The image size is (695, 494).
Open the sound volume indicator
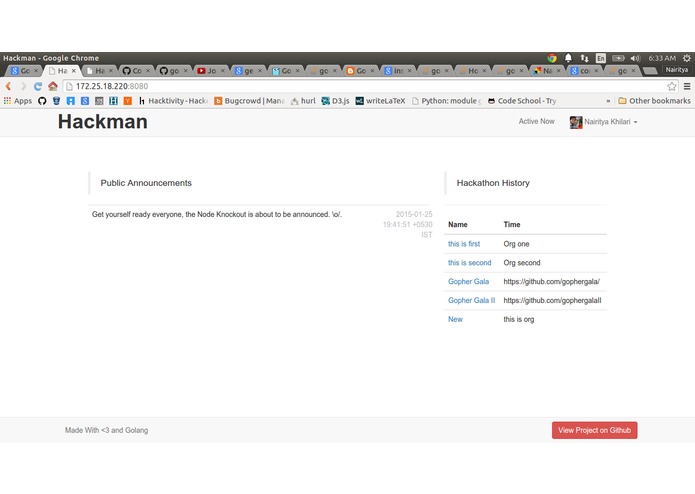click(635, 58)
